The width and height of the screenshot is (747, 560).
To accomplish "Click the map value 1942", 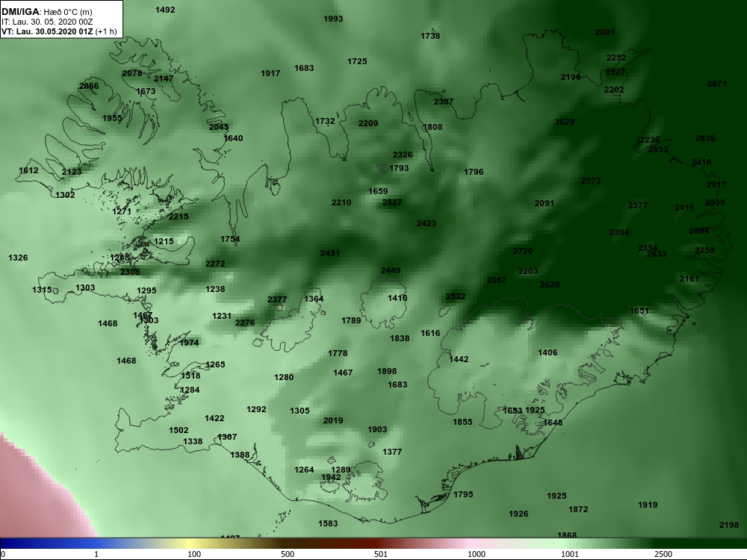I will click(331, 478).
